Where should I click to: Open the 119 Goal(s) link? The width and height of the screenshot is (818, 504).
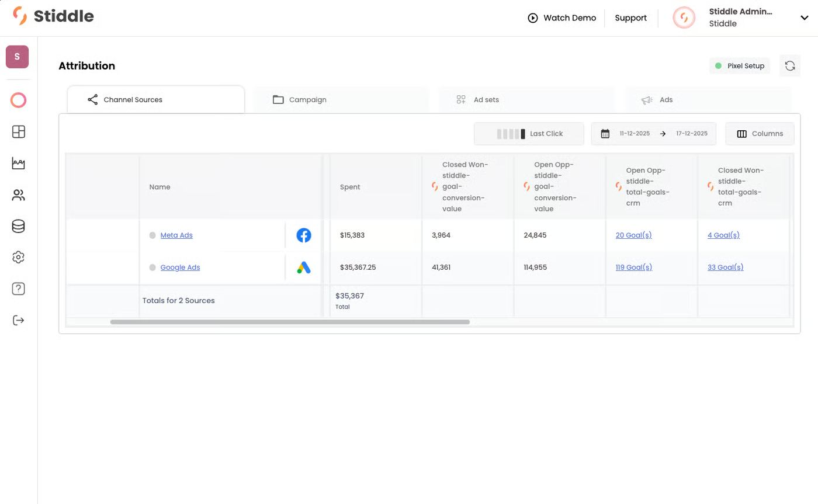click(634, 267)
